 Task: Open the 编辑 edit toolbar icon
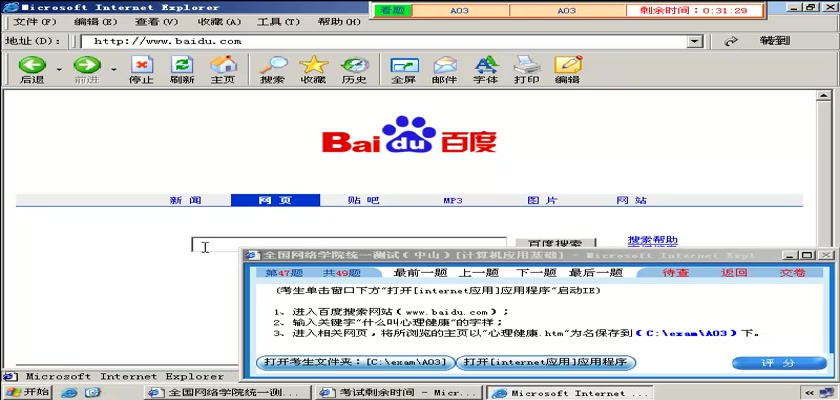[567, 70]
